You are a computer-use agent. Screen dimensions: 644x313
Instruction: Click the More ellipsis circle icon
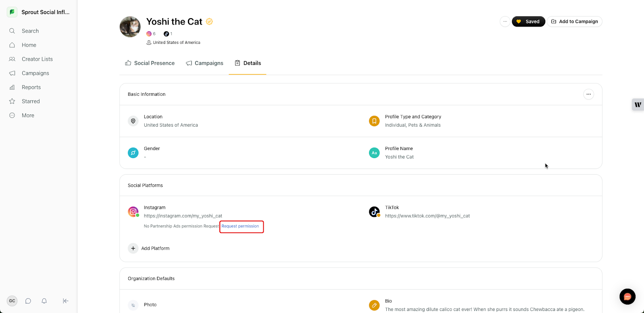[x=12, y=115]
